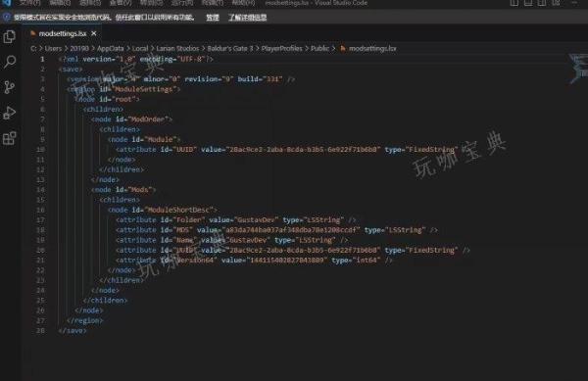The height and width of the screenshot is (381, 588).
Task: Expand the AppData breadcrumb segment
Action: (x=110, y=49)
